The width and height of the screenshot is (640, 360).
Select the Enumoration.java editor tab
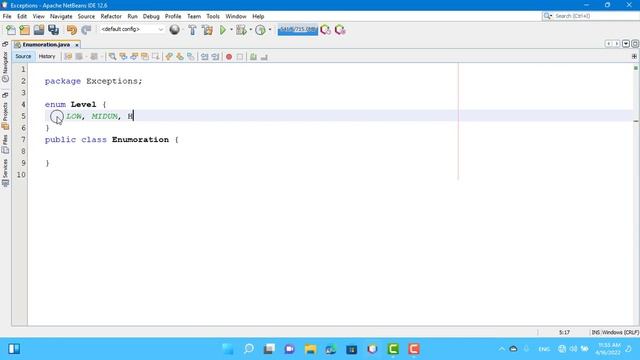click(x=46, y=44)
